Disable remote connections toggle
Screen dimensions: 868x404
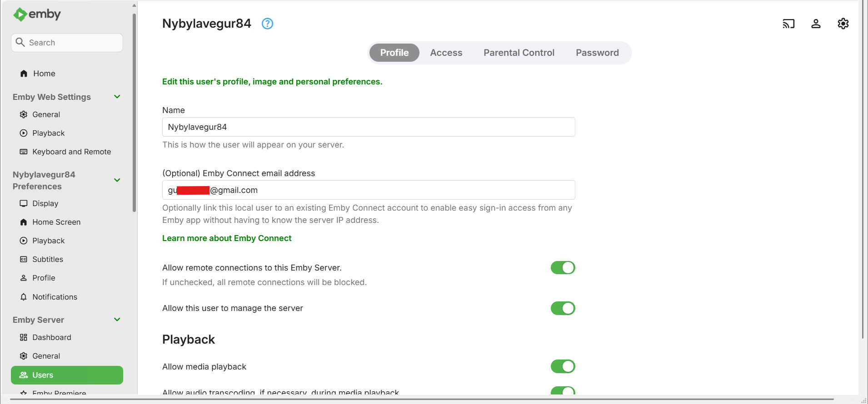(563, 268)
